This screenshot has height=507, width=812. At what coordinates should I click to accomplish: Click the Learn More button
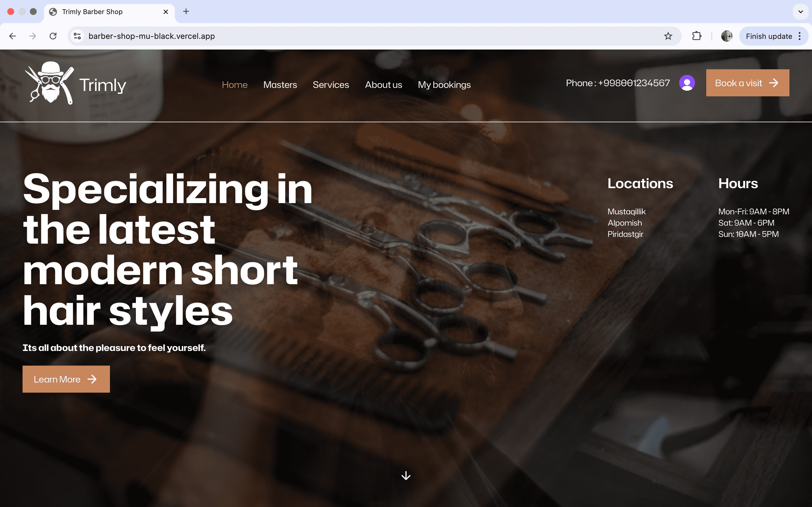(x=66, y=379)
